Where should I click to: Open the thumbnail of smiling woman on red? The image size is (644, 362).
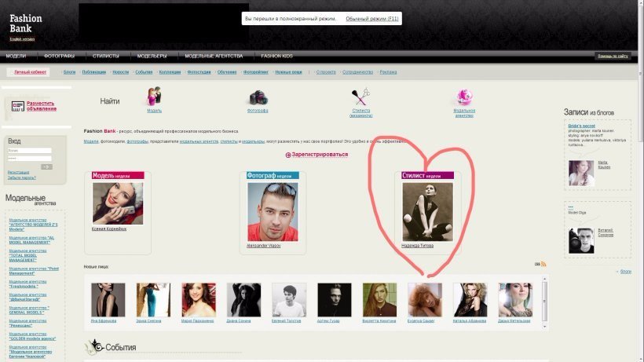coord(199,300)
